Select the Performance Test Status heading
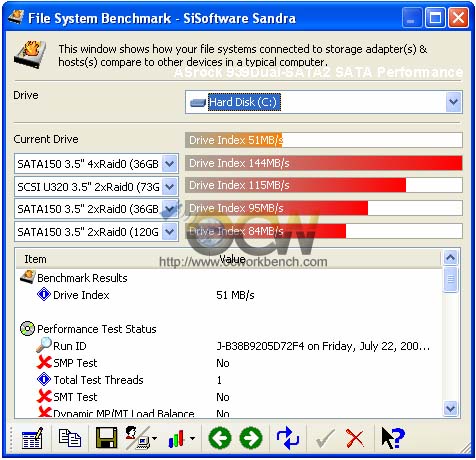The image size is (476, 460). coord(97,329)
